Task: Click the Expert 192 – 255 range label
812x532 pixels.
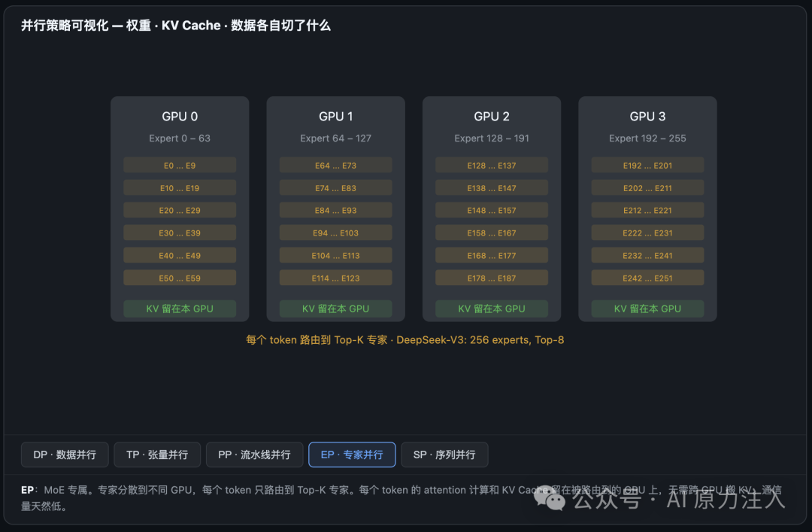Action: [647, 138]
